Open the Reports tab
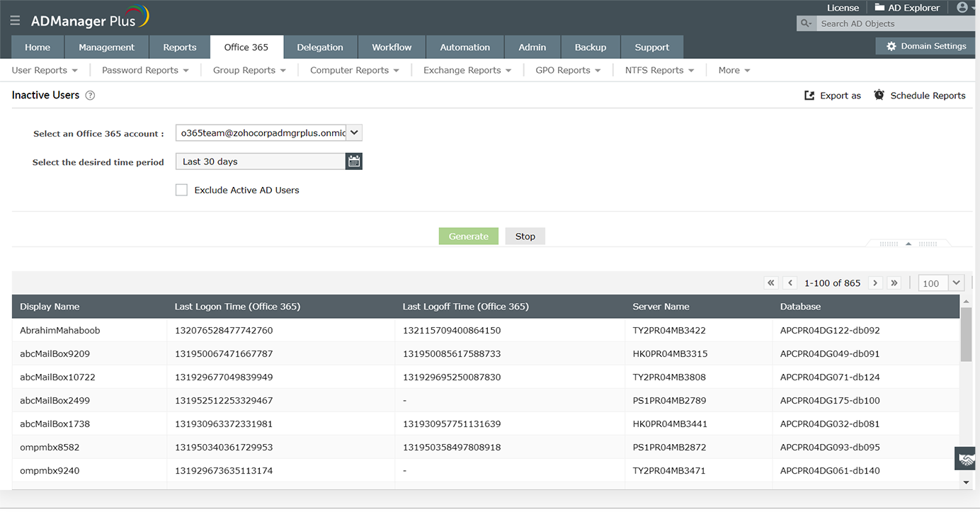The image size is (980, 512). pyautogui.click(x=180, y=47)
